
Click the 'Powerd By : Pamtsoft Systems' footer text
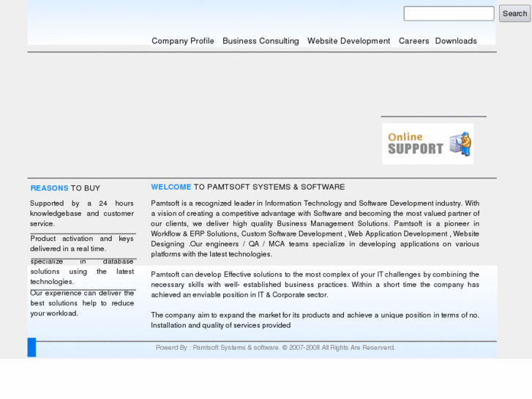pyautogui.click(x=275, y=348)
